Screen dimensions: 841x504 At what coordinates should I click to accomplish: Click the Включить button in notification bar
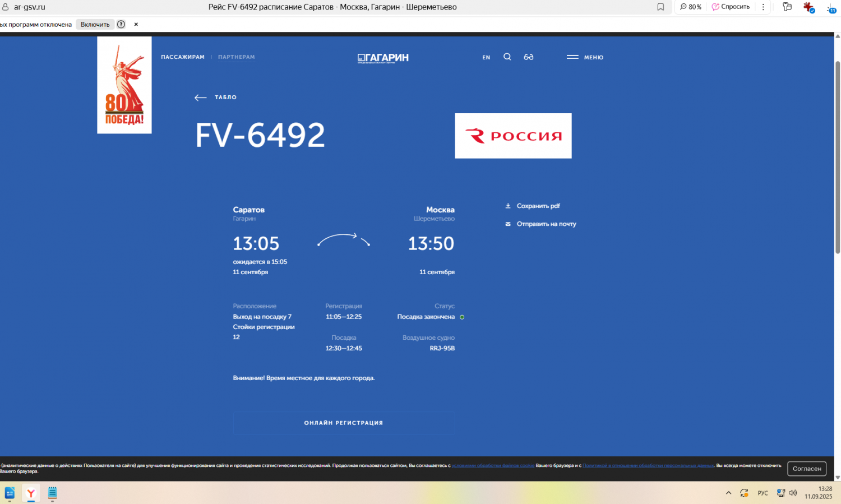[95, 25]
